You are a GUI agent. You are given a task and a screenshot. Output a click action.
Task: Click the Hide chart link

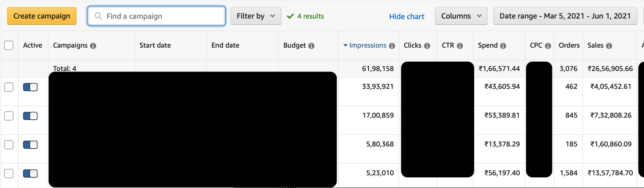[x=407, y=16]
